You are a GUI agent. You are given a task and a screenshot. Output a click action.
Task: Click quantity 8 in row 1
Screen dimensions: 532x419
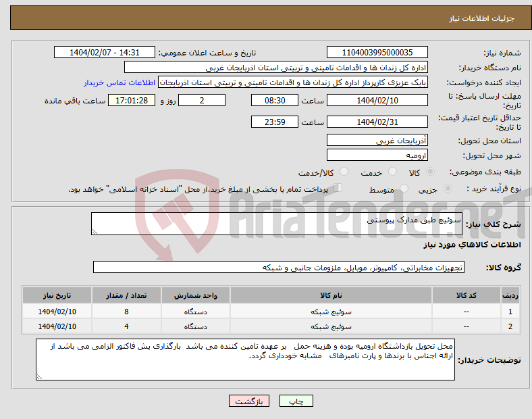click(x=126, y=312)
